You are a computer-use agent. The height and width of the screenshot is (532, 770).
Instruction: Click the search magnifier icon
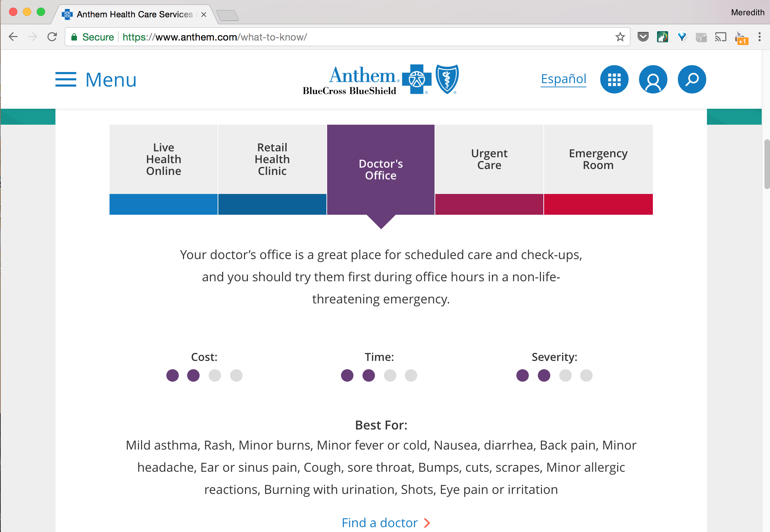tap(692, 80)
